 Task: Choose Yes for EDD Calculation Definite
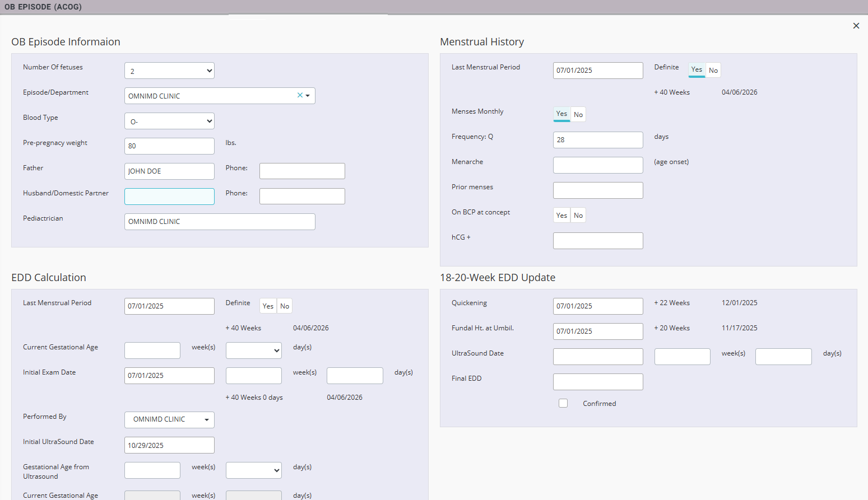coord(268,306)
